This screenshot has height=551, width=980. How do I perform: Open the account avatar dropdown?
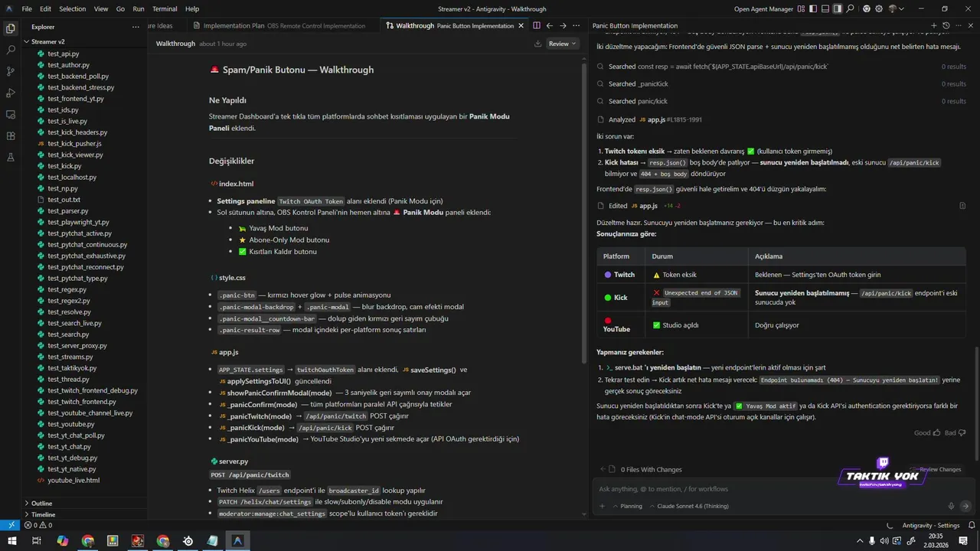coord(895,9)
